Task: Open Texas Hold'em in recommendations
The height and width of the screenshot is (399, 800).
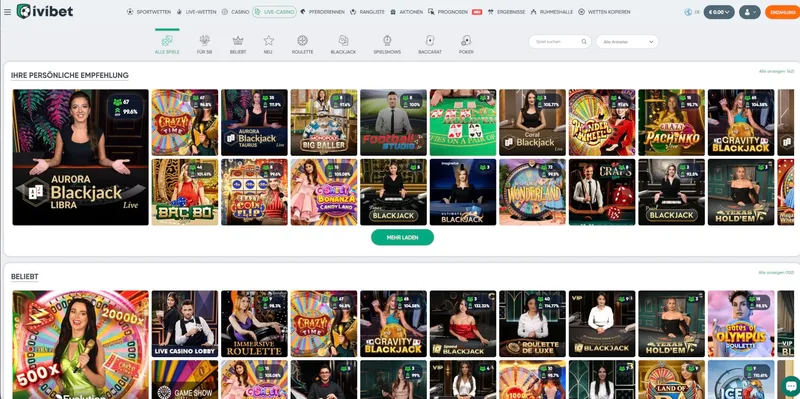Action: coord(741,192)
